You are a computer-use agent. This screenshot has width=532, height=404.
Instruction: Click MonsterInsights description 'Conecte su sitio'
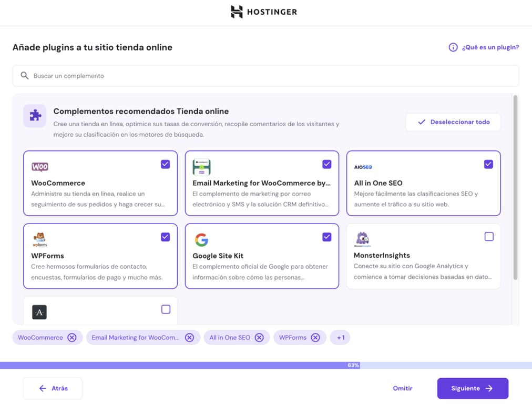coord(423,271)
